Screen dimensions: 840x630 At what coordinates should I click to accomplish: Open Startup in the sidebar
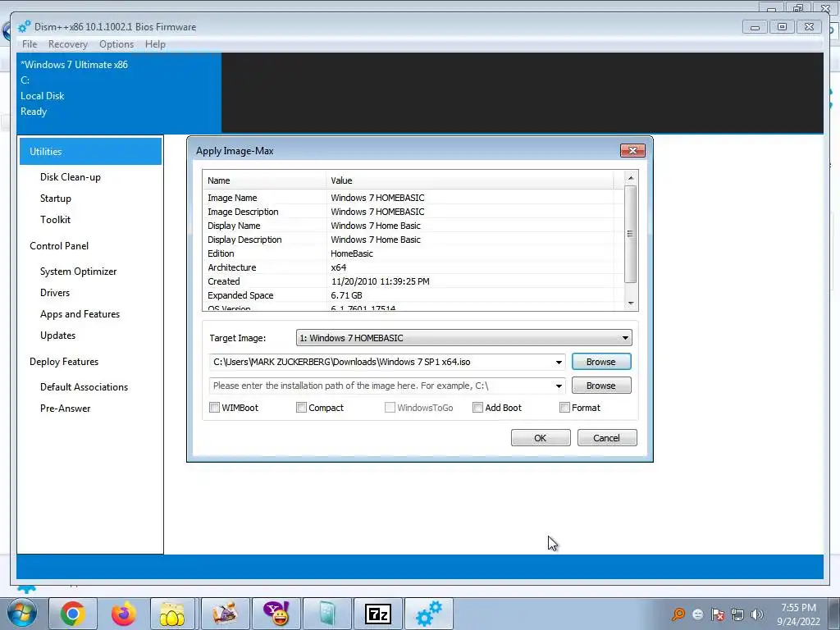(56, 199)
